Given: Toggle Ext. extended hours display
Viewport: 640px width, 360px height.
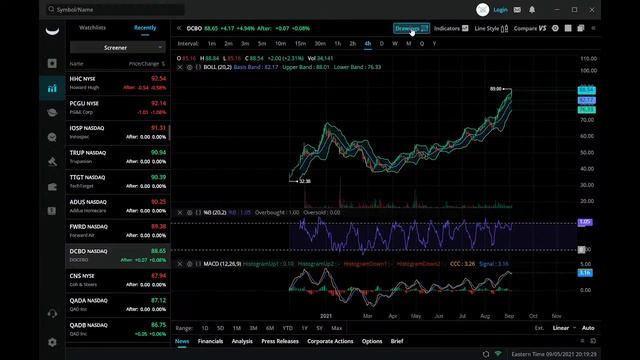Looking at the screenshot, I should pos(539,328).
